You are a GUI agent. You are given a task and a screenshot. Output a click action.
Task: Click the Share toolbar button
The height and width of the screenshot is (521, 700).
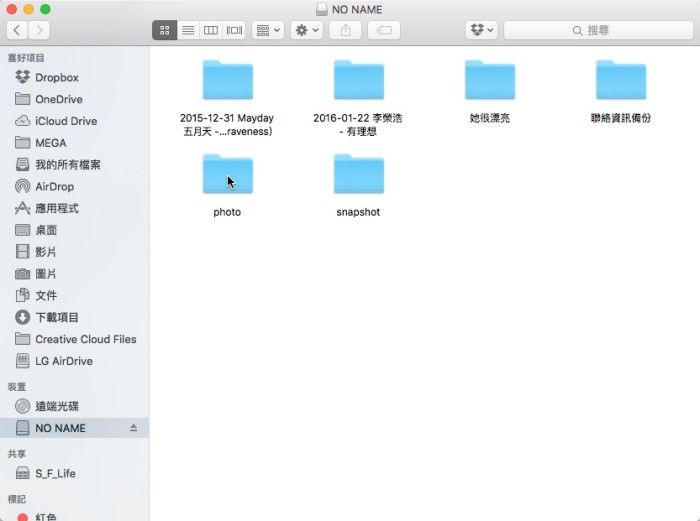[346, 30]
